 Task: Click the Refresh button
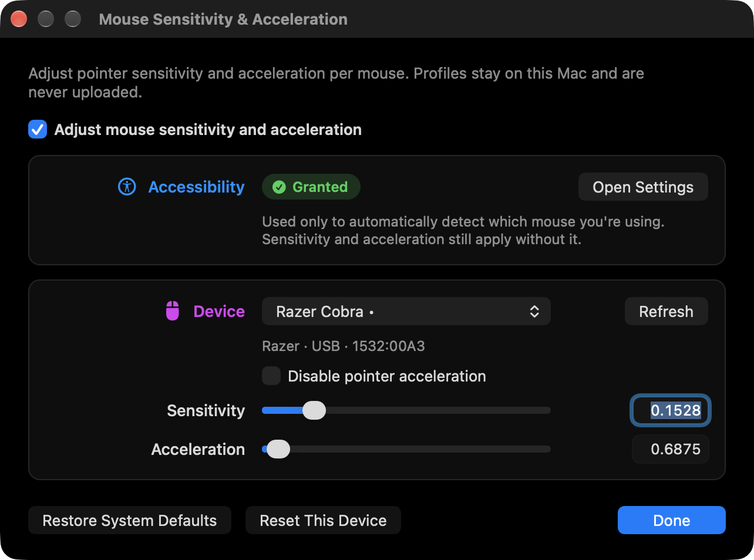coord(666,311)
